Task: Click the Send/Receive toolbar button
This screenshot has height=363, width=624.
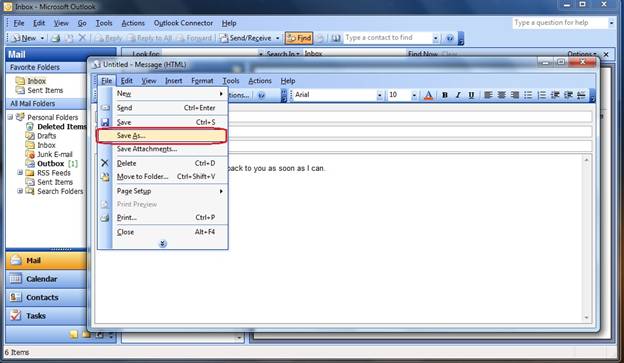Action: (x=246, y=38)
